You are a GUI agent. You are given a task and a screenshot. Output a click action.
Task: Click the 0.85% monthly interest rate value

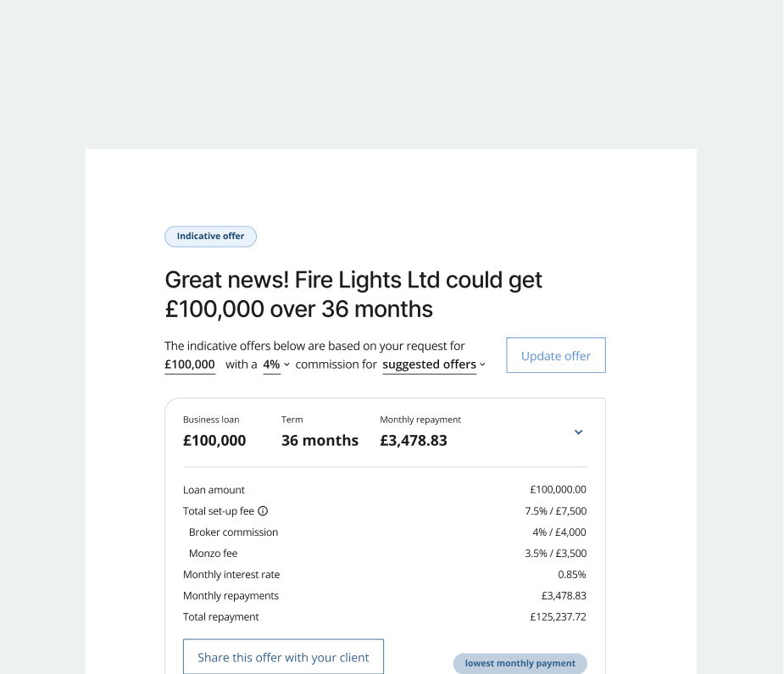pos(571,575)
